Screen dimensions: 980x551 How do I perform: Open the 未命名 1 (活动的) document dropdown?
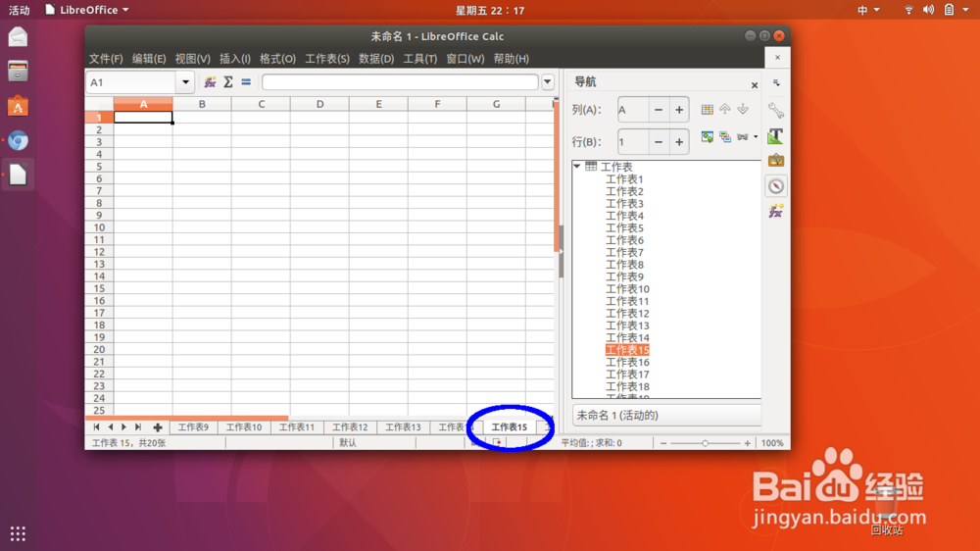coord(666,416)
